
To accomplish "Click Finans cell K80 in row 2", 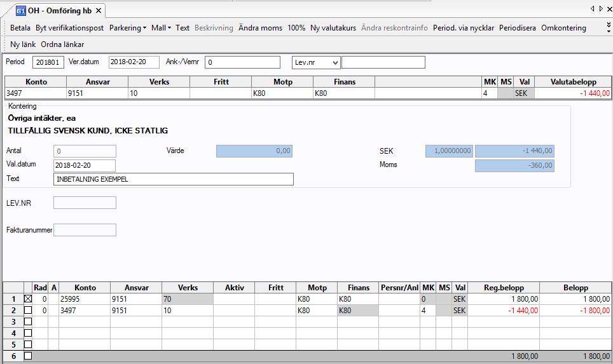I will [358, 311].
